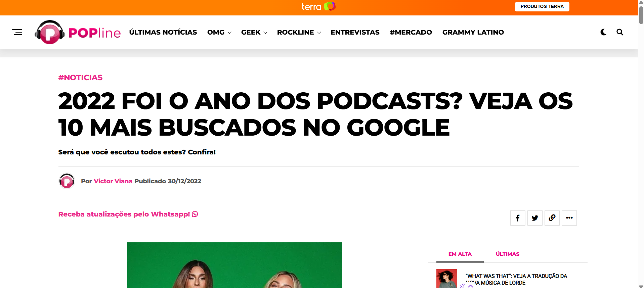Toggle dark mode with the moon icon
Image resolution: width=644 pixels, height=288 pixels.
603,32
